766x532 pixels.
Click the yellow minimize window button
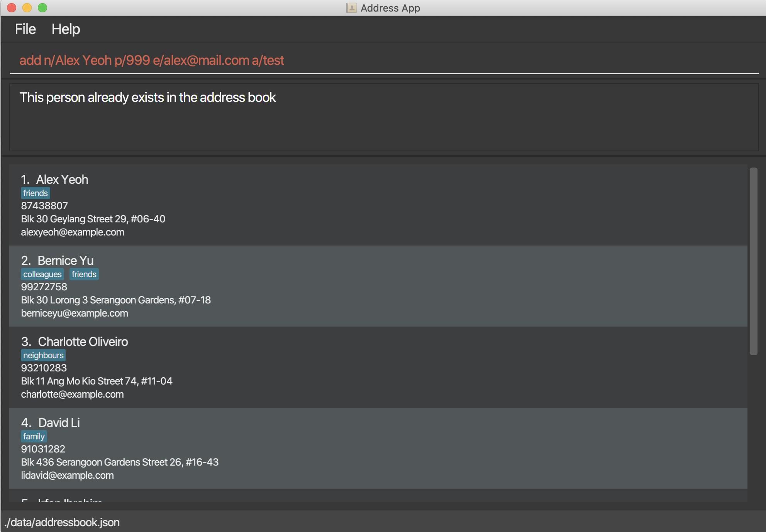[27, 8]
